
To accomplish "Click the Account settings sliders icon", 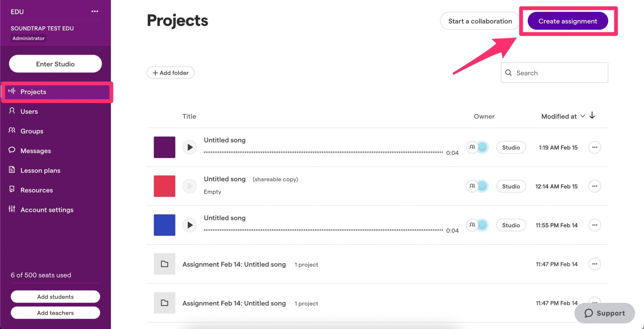I will pos(12,209).
